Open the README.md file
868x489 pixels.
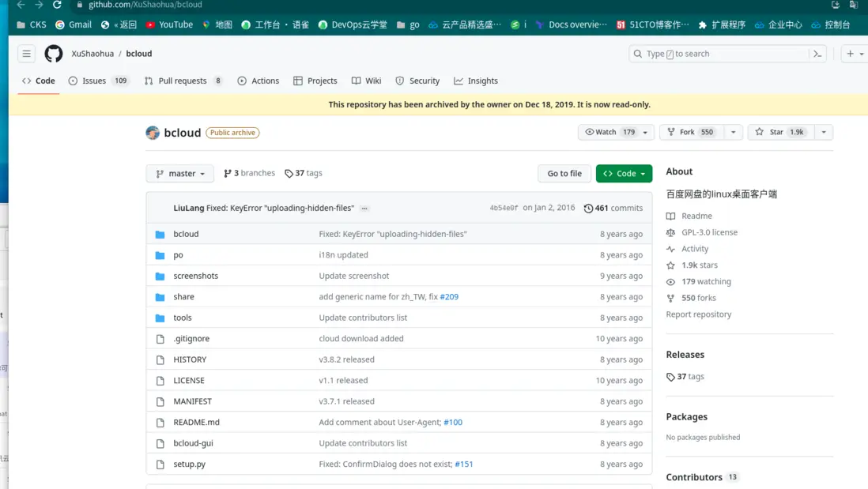coord(197,422)
